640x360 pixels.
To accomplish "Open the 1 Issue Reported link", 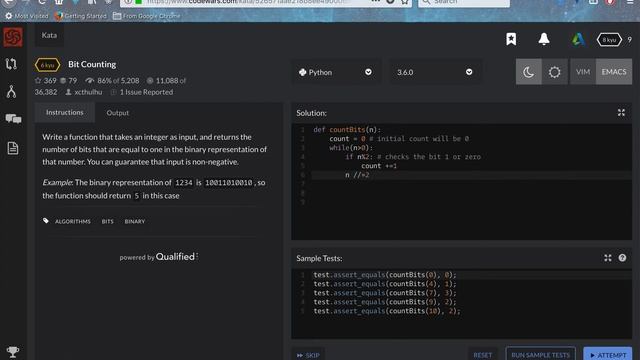I will click(146, 92).
